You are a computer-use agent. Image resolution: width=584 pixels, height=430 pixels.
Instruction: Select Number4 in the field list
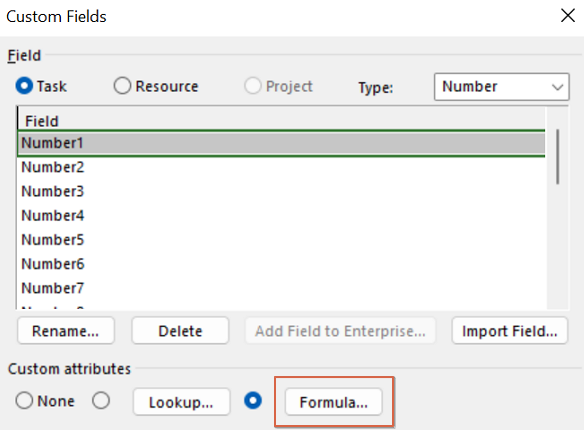pyautogui.click(x=282, y=216)
